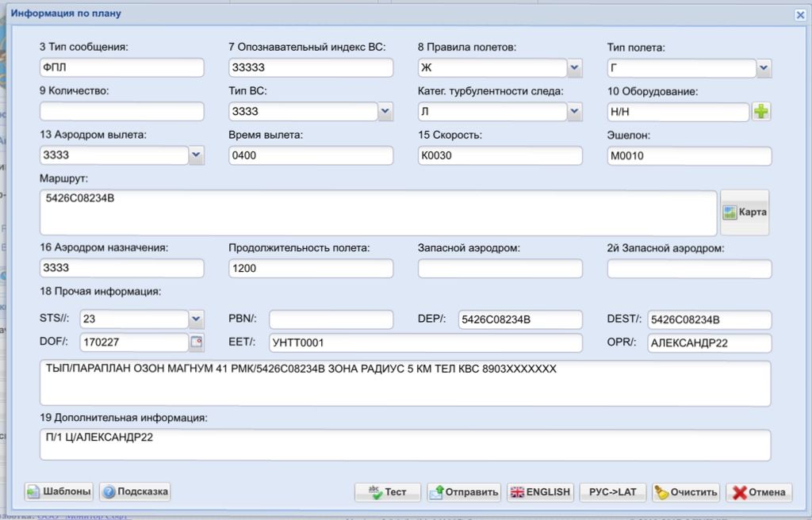Viewport: 812px width, 520px height.
Task: Click the DOF field 170227
Action: coord(134,342)
